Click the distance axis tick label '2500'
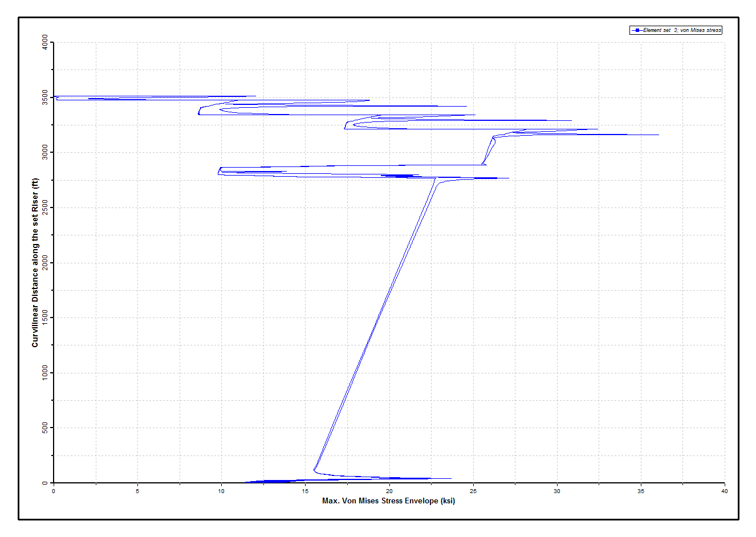The height and width of the screenshot is (537, 756). click(x=45, y=208)
